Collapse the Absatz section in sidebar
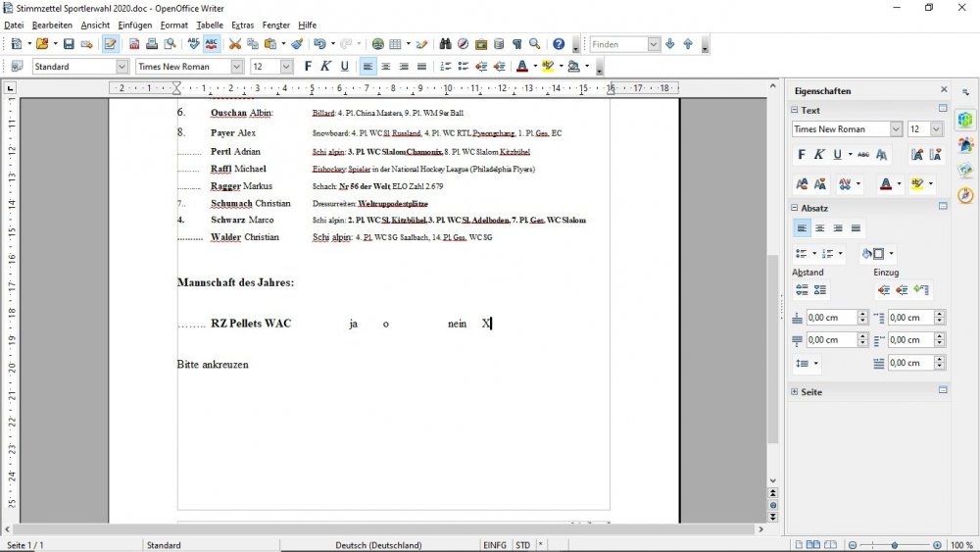This screenshot has width=980, height=552. pos(795,208)
